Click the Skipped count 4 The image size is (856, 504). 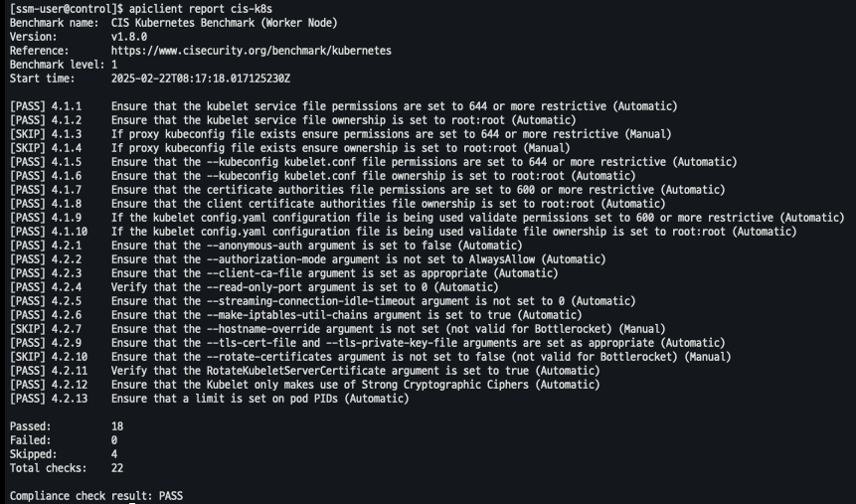tap(114, 453)
